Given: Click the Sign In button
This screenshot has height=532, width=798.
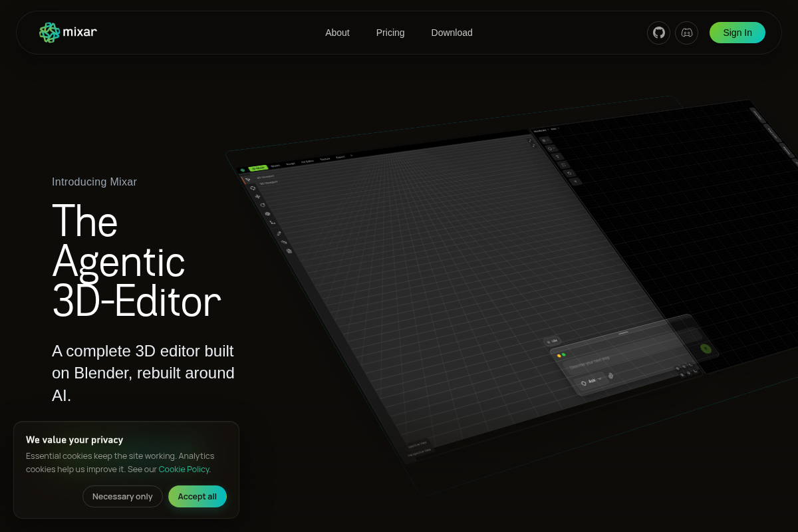Looking at the screenshot, I should pyautogui.click(x=737, y=33).
